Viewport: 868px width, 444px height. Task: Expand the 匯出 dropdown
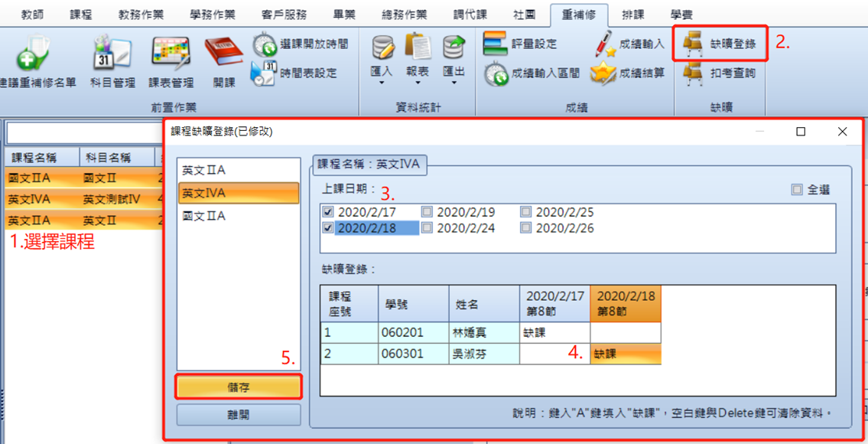[454, 62]
